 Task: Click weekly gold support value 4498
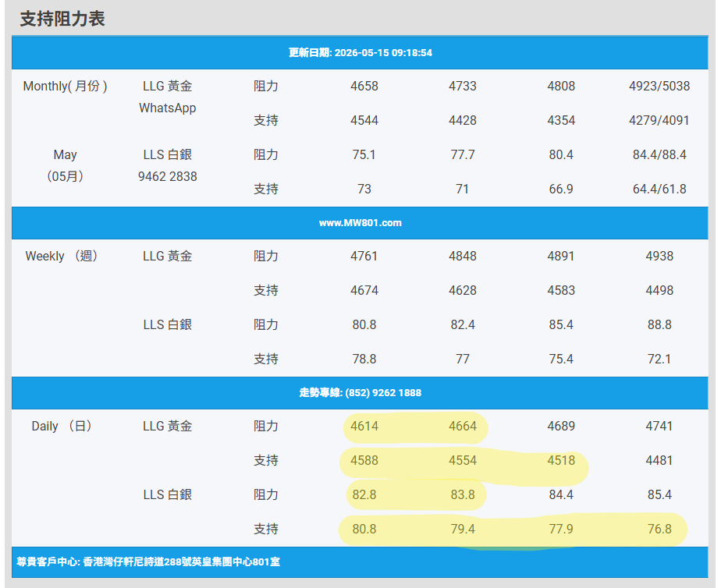[659, 290]
